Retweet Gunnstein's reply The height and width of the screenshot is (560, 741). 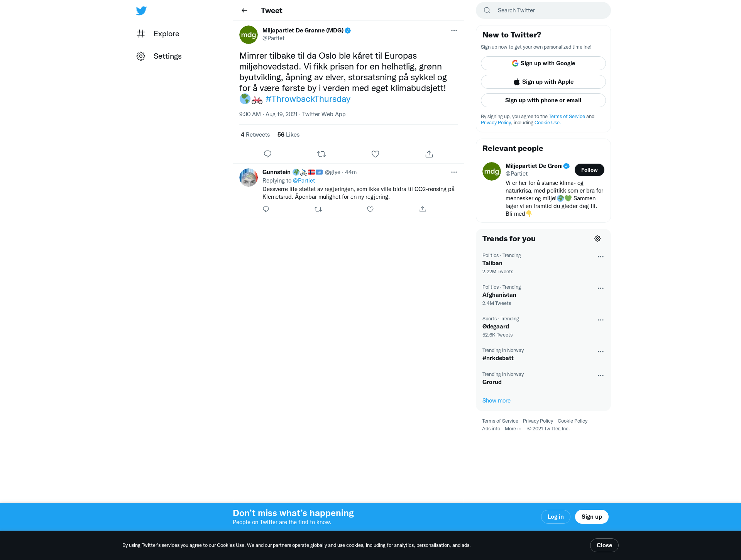click(318, 209)
